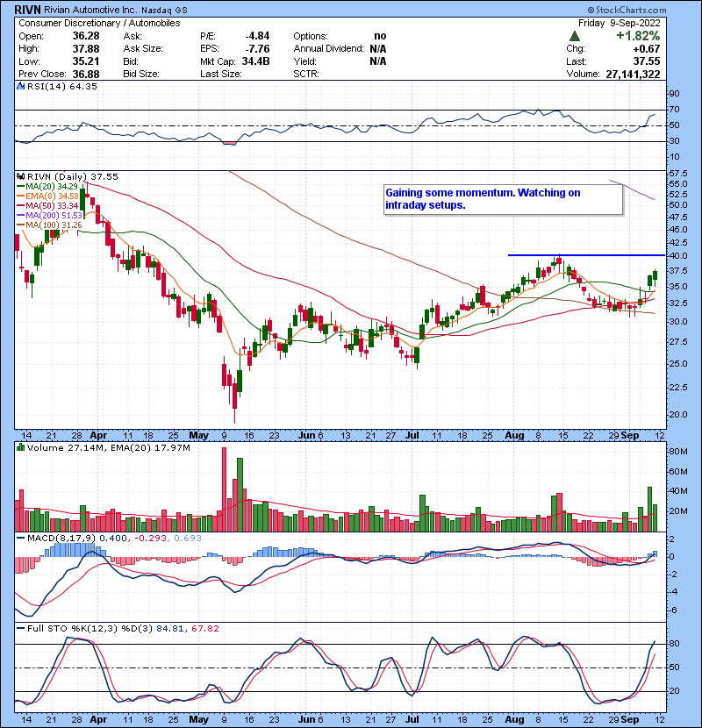Click the stochastic %D value 67.82
The width and height of the screenshot is (702, 728).
point(204,629)
